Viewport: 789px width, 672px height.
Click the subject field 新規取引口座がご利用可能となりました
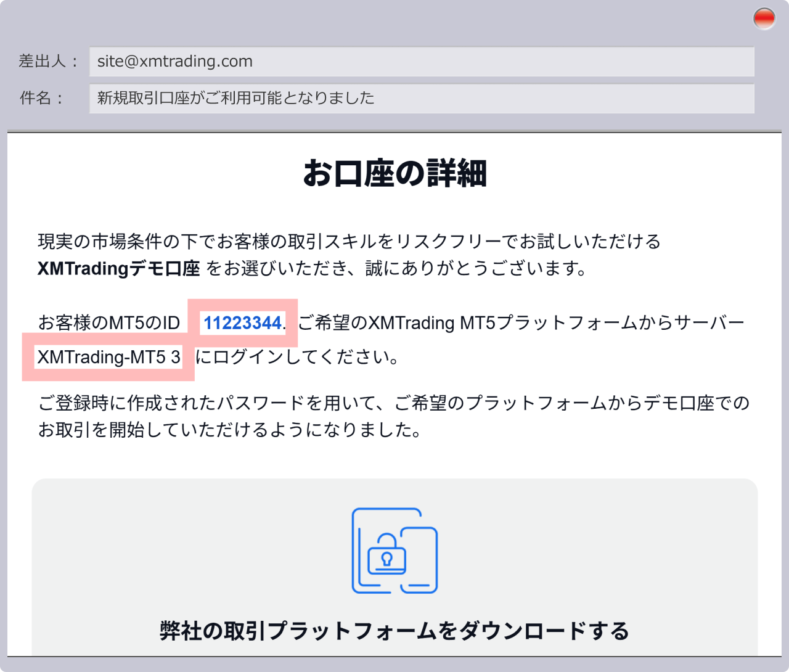(x=422, y=99)
